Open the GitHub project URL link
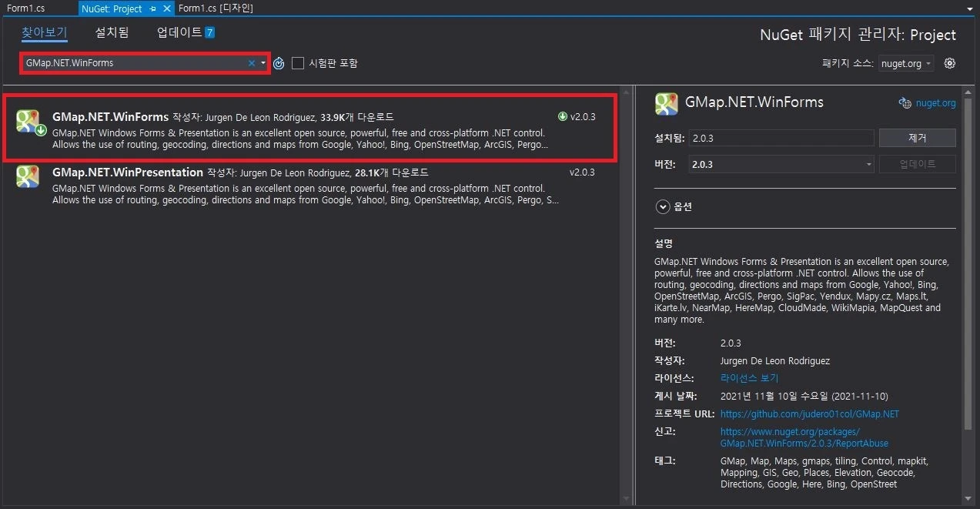Image resolution: width=980 pixels, height=509 pixels. 809,414
